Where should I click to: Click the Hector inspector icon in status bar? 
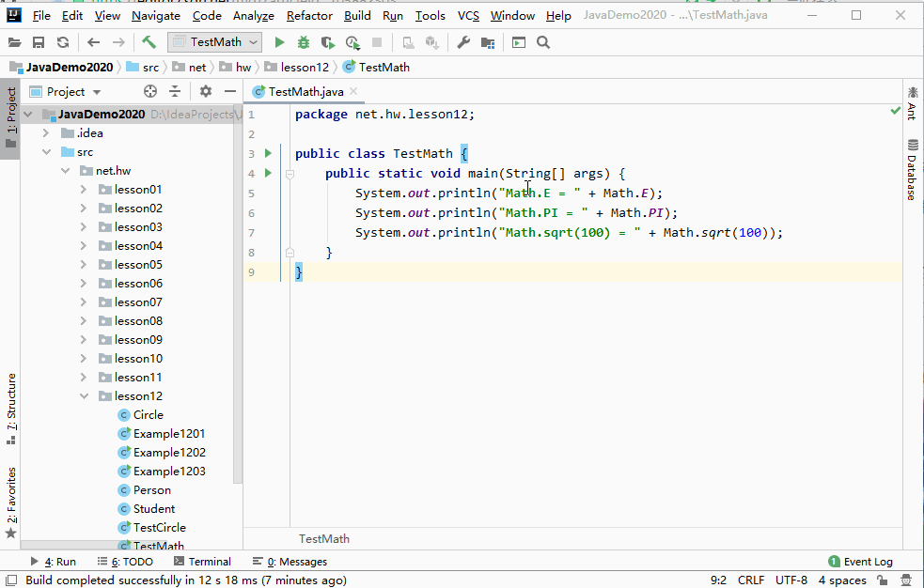tap(906, 580)
